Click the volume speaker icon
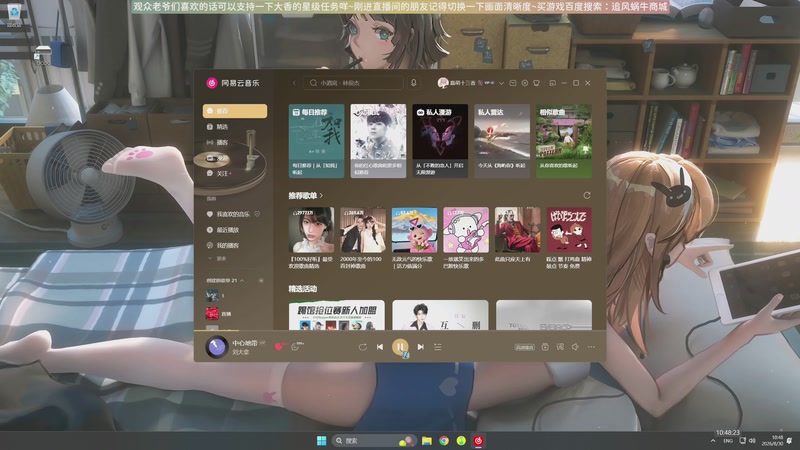The height and width of the screenshot is (450, 800). 575,347
